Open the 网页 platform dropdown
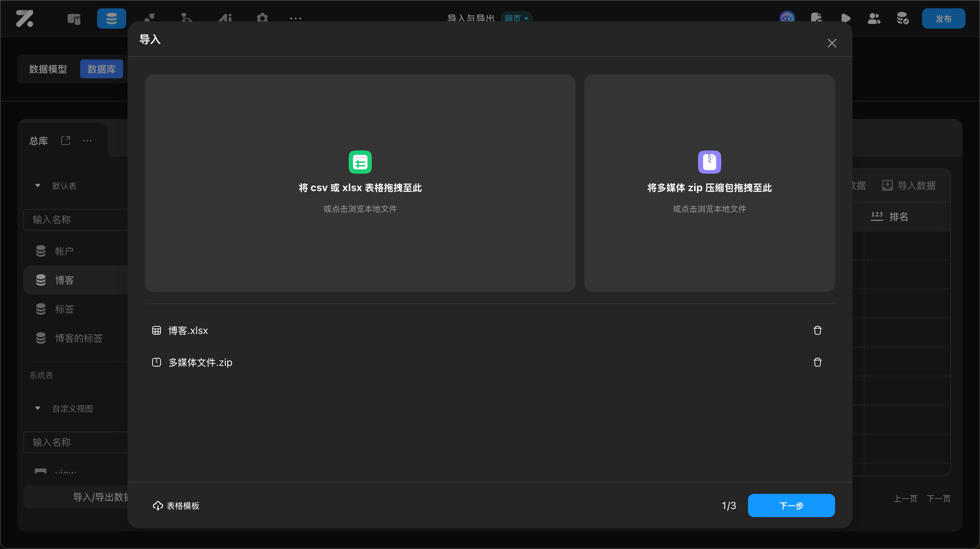The width and height of the screenshot is (980, 549). [x=516, y=18]
